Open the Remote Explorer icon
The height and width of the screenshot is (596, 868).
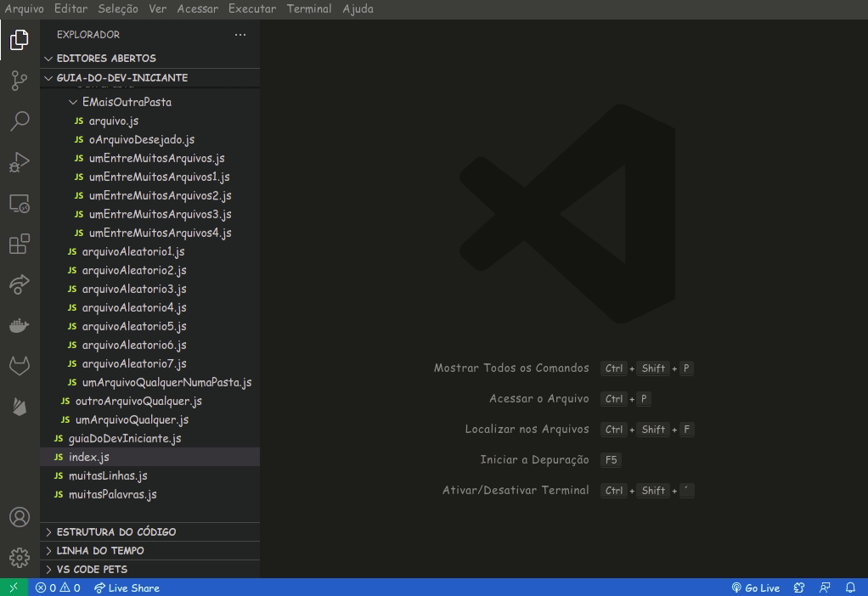coord(19,204)
